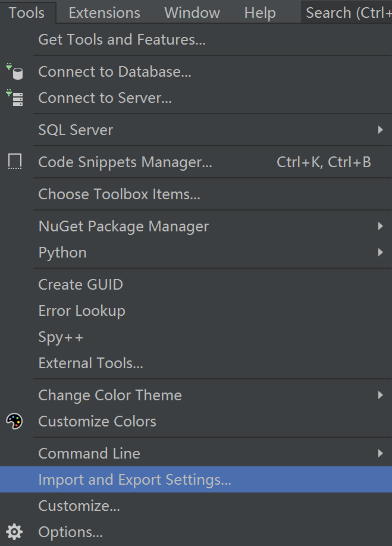Select Customize Colors entry text
392x546 pixels.
click(x=97, y=421)
